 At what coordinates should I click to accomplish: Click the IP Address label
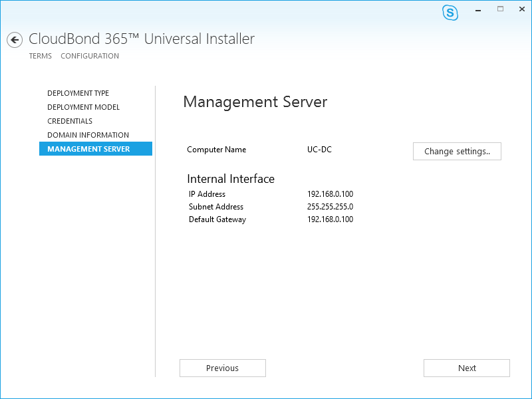(207, 194)
